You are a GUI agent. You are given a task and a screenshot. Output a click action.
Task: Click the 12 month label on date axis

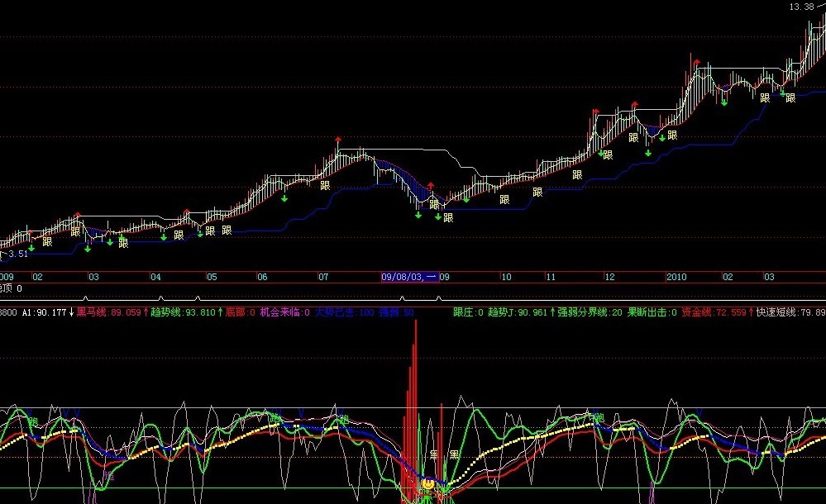click(x=609, y=277)
